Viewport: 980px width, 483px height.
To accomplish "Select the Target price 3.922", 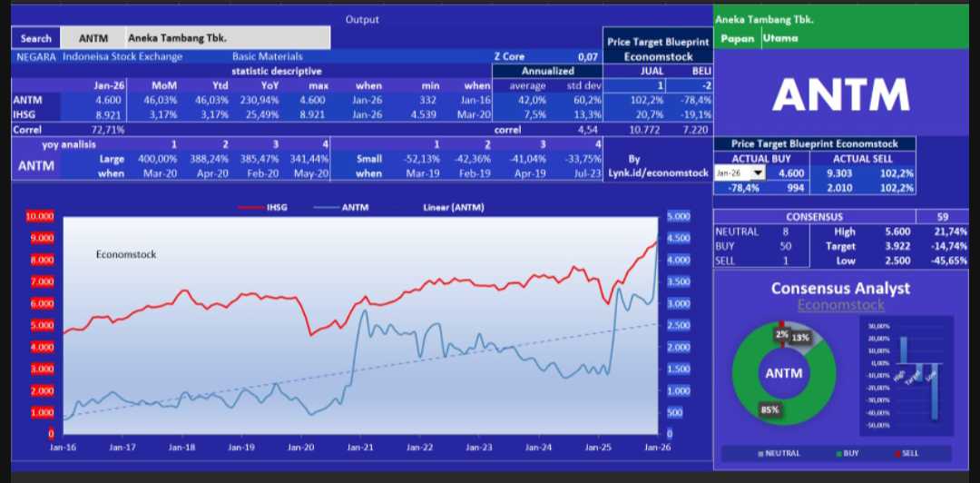I will pyautogui.click(x=897, y=247).
